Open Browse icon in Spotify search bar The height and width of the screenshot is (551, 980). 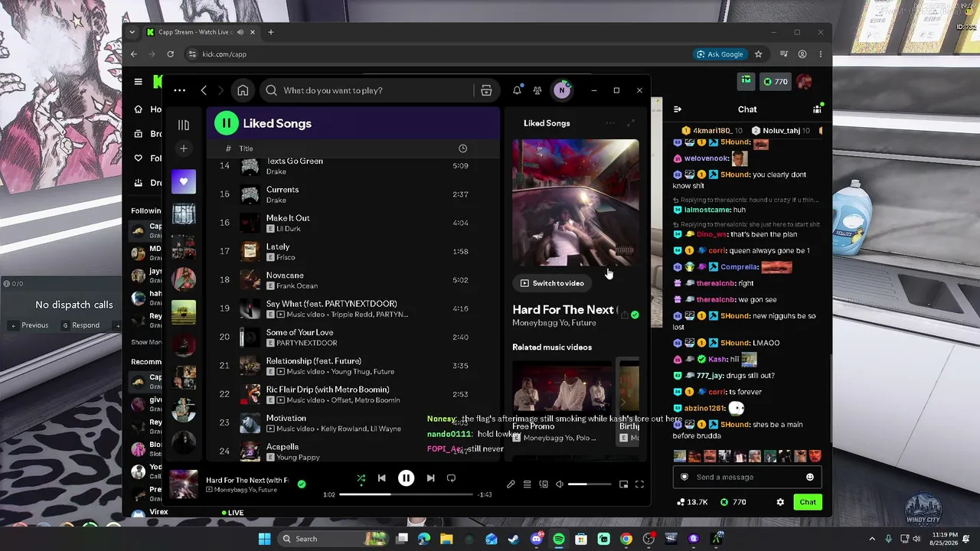click(486, 90)
